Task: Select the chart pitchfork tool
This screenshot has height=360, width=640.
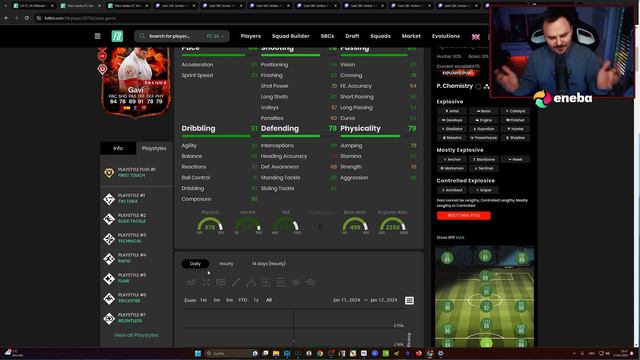Action: (x=251, y=282)
